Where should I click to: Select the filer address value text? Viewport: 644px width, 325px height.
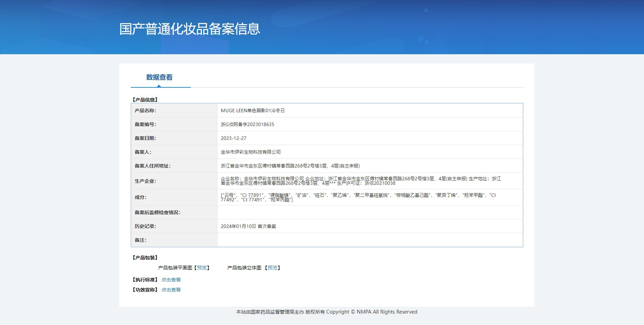pos(290,166)
